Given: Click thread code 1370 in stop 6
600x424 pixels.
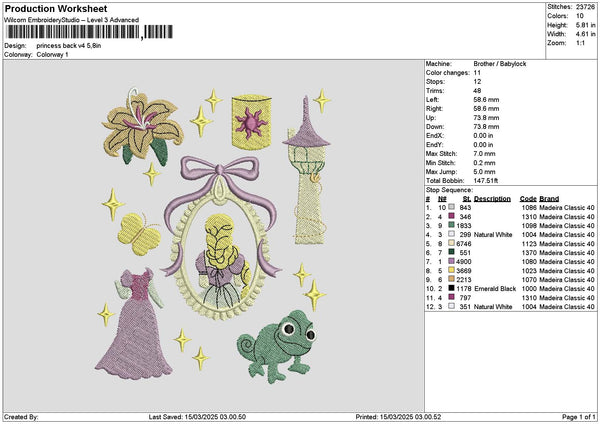Looking at the screenshot, I should coord(529,253).
